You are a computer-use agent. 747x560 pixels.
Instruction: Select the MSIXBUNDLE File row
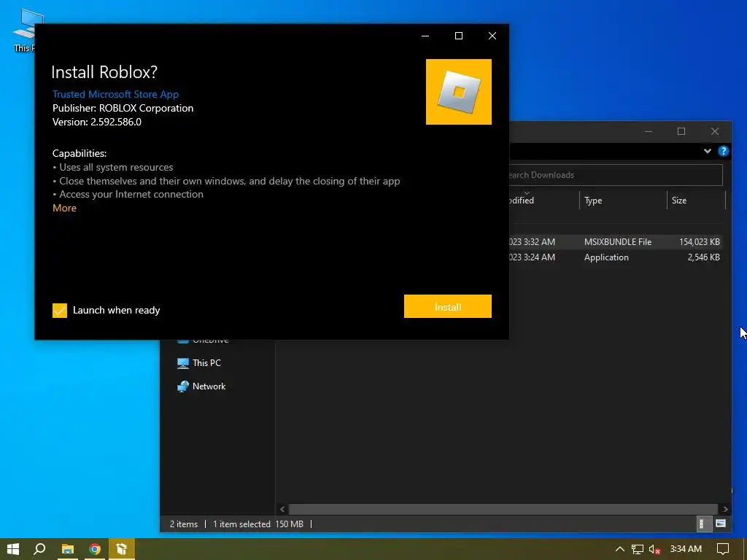coord(617,242)
